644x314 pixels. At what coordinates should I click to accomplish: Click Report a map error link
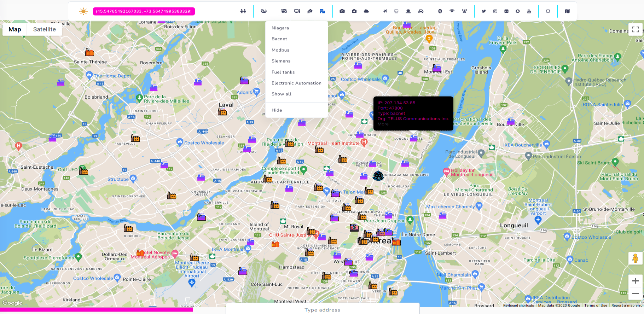click(x=627, y=306)
